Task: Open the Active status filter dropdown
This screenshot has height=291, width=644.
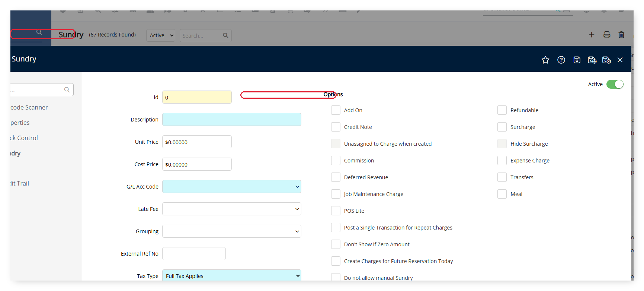Action: 161,35
